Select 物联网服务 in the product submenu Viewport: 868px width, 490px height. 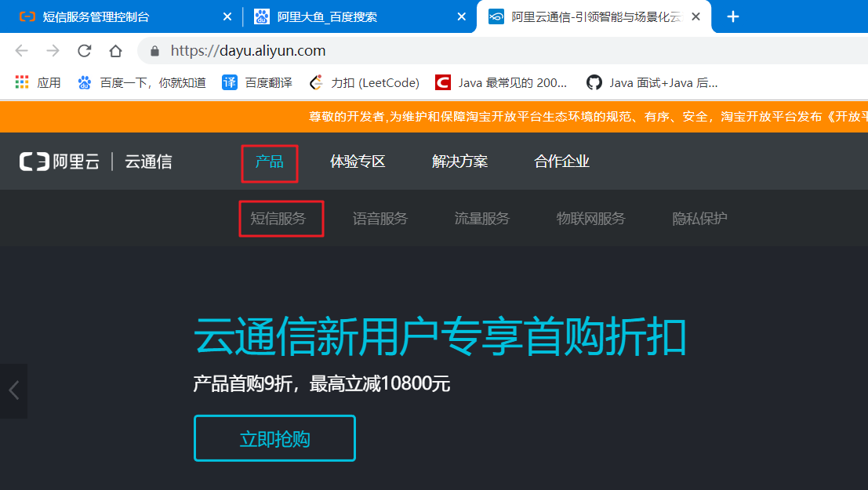coord(590,219)
